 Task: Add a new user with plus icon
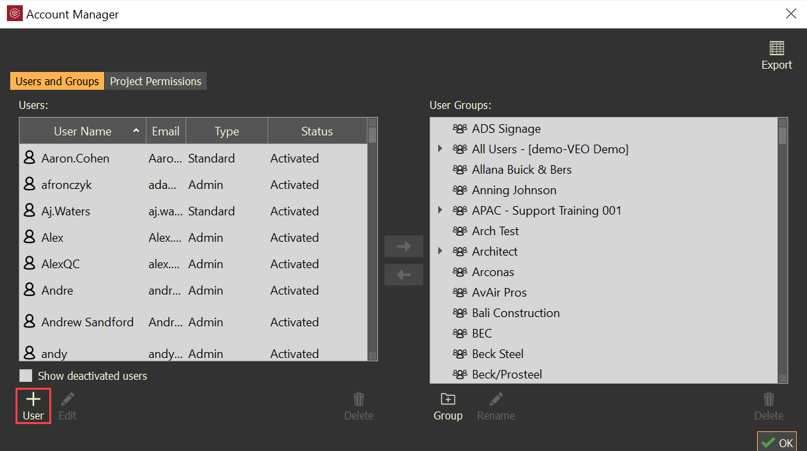pos(33,400)
